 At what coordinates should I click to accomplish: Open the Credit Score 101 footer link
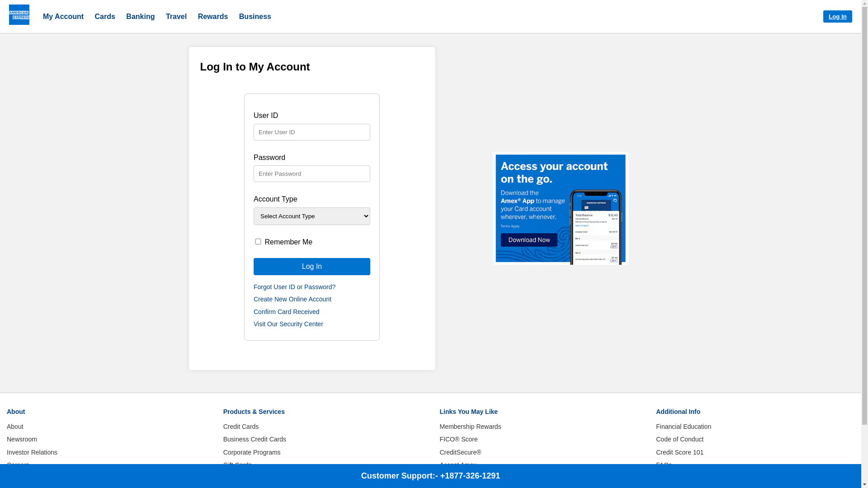tap(679, 452)
